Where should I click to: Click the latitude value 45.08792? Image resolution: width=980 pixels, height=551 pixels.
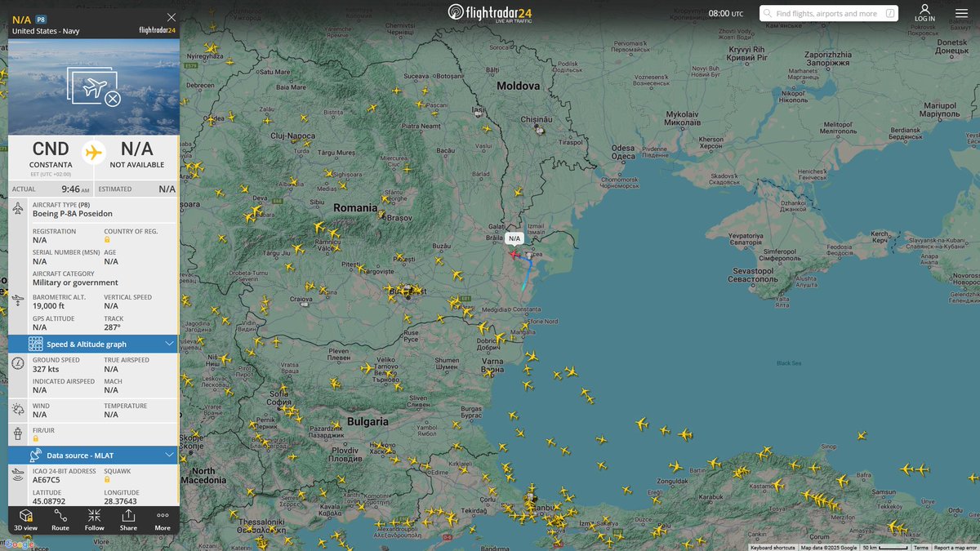tap(49, 501)
